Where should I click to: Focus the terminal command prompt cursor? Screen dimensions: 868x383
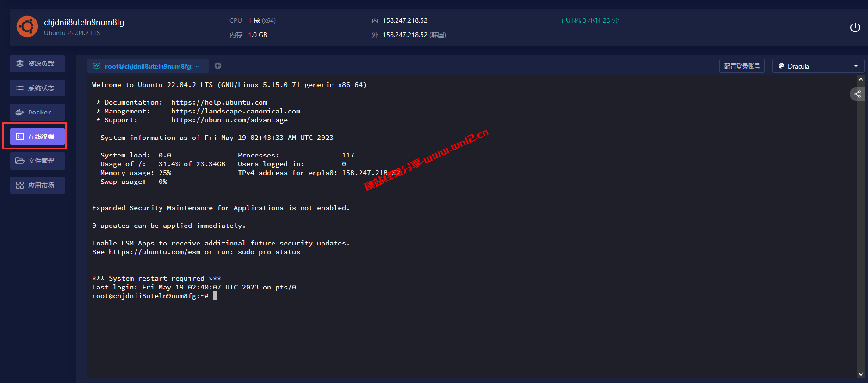point(215,296)
